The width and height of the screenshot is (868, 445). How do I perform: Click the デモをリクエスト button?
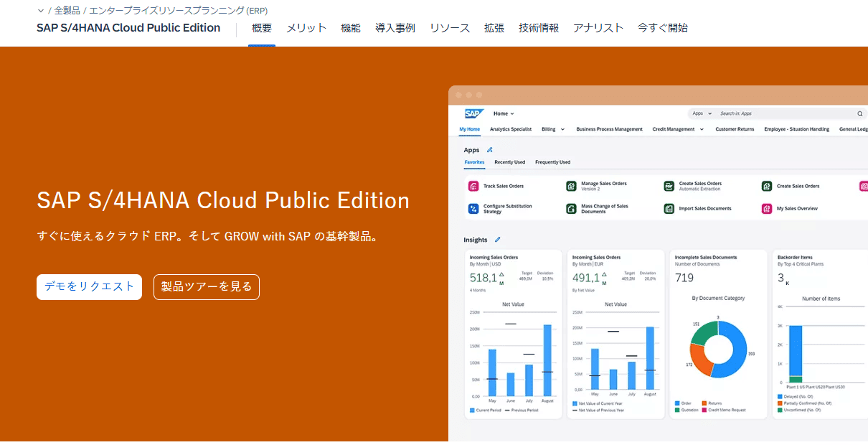pos(90,286)
